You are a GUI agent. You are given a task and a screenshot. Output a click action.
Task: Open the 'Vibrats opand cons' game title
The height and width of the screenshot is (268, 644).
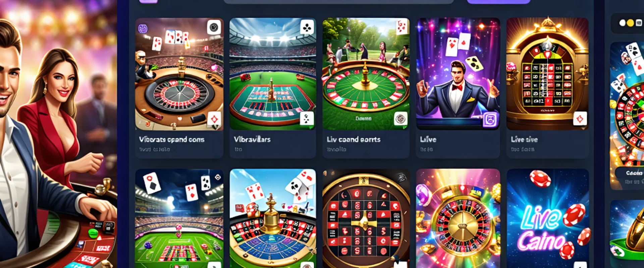tap(172, 139)
